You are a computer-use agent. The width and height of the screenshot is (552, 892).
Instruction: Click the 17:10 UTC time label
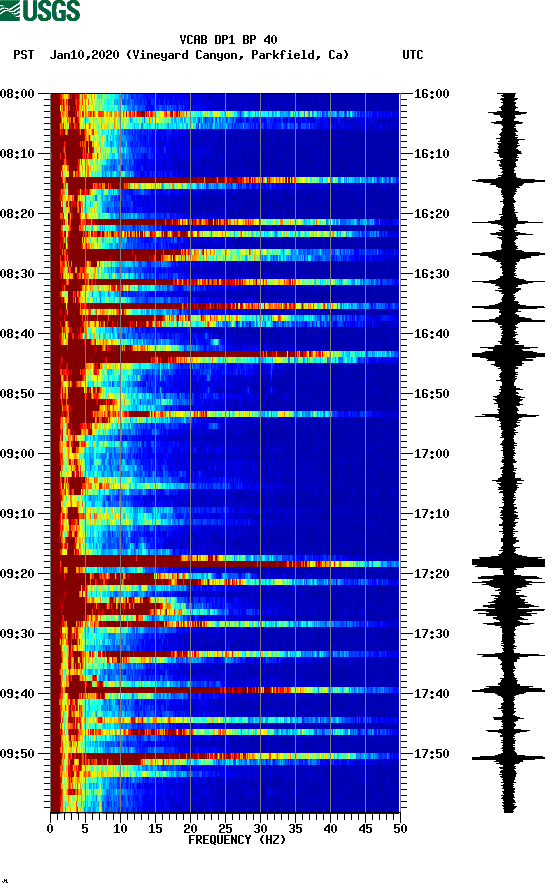pos(431,514)
